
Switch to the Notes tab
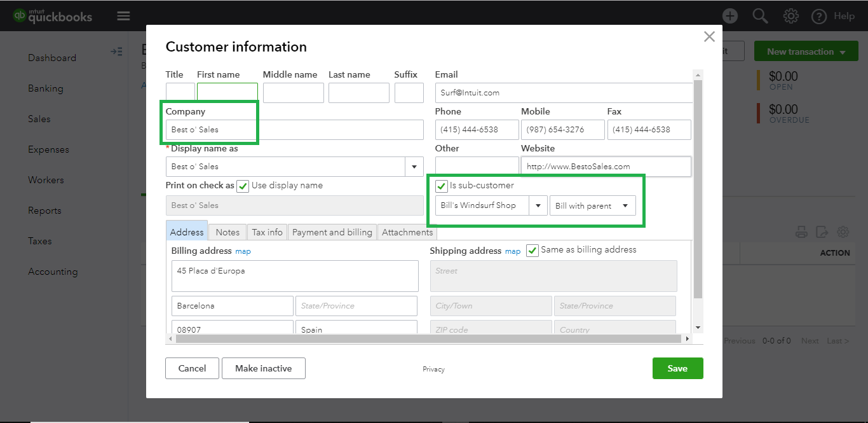(x=227, y=232)
